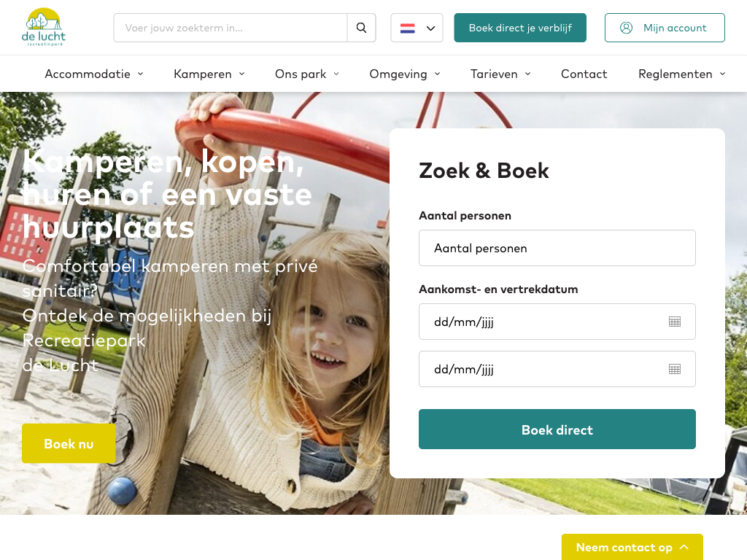Viewport: 747px width, 560px height.
Task: Click the Boek direct je verblijf button
Action: 519,28
